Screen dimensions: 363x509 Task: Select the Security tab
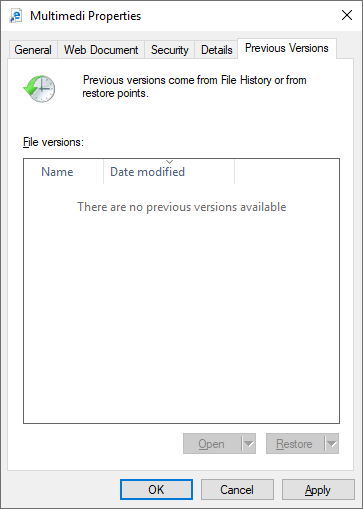[x=170, y=50]
